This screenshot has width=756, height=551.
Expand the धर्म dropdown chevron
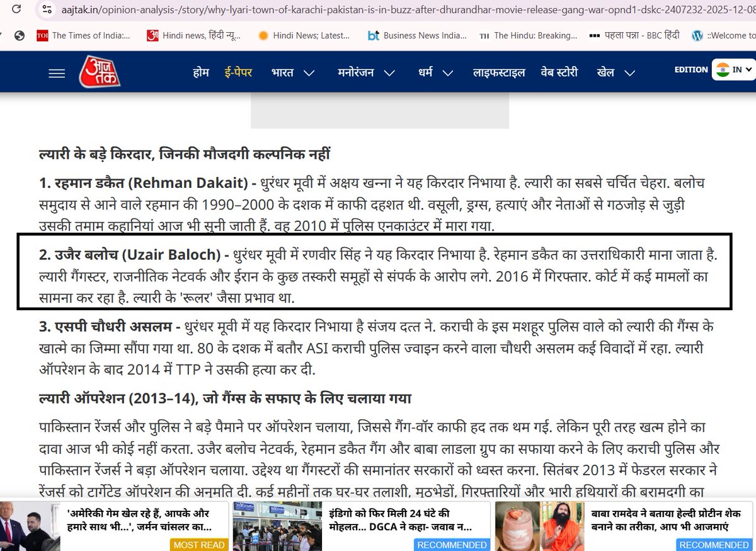448,73
